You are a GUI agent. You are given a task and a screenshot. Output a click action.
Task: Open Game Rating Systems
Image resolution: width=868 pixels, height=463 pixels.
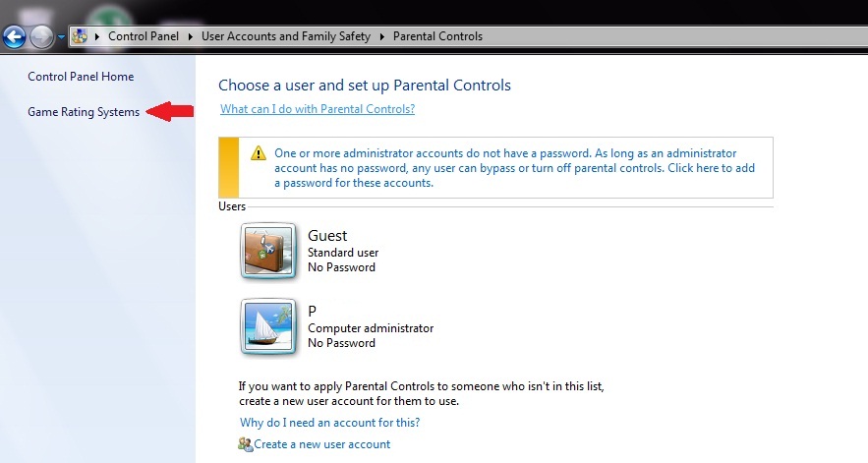[x=84, y=112]
